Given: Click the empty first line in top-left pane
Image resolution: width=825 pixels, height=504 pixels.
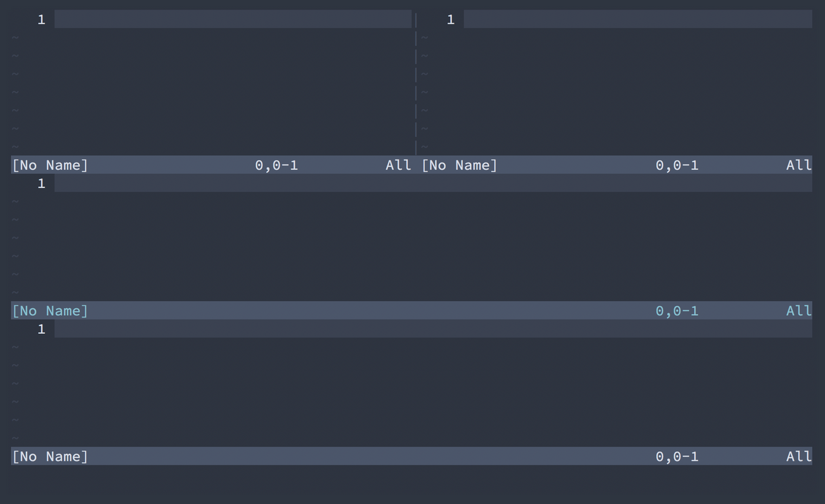Looking at the screenshot, I should click(x=232, y=19).
